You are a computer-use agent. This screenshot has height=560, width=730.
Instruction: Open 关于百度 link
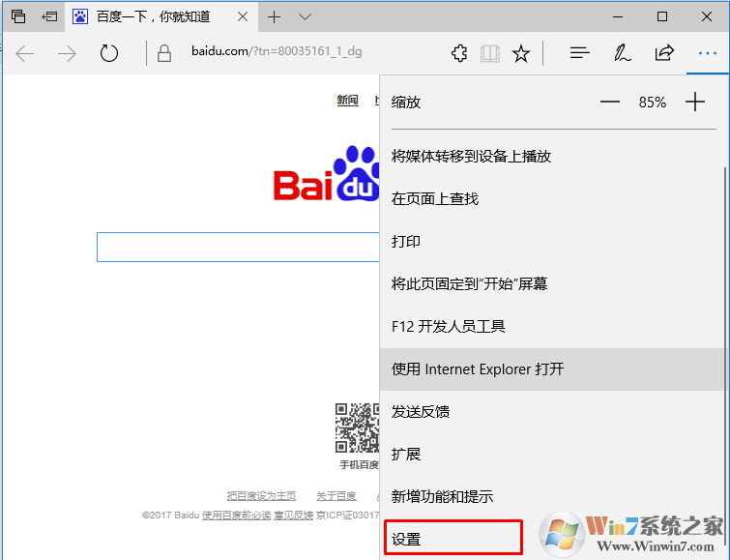336,496
